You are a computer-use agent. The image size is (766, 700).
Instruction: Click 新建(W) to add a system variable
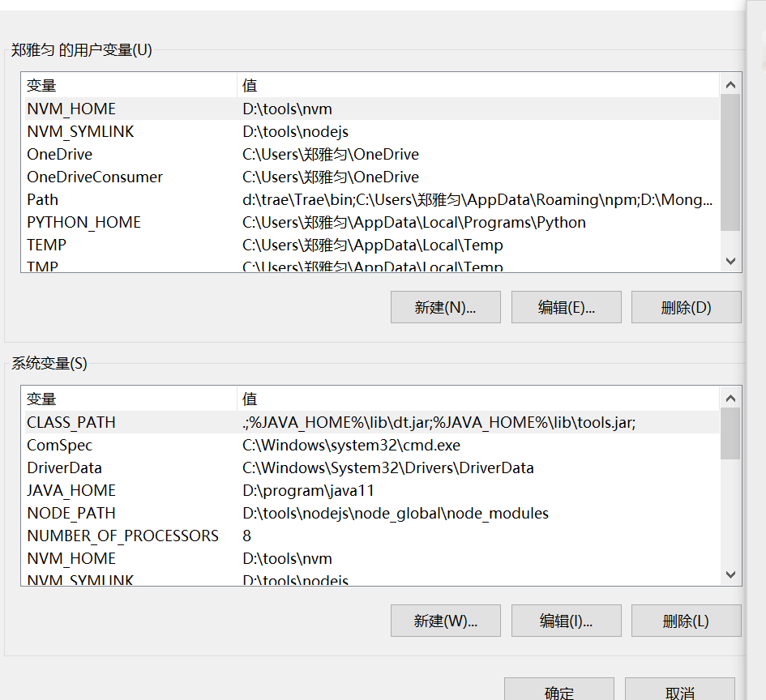445,621
